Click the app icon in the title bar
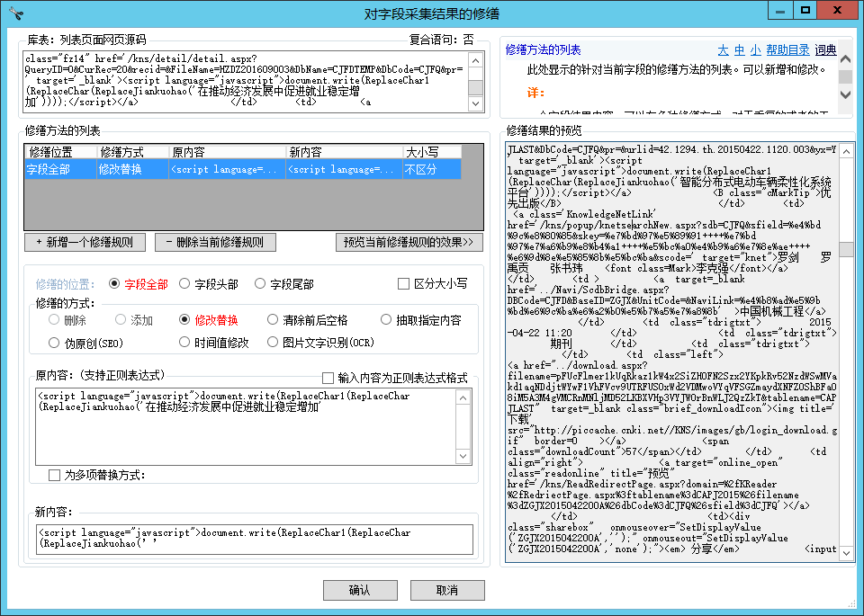Screen dimensions: 864x616 point(16,13)
